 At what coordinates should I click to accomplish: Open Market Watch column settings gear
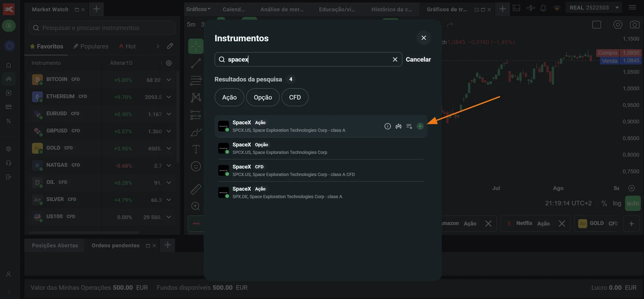[169, 63]
